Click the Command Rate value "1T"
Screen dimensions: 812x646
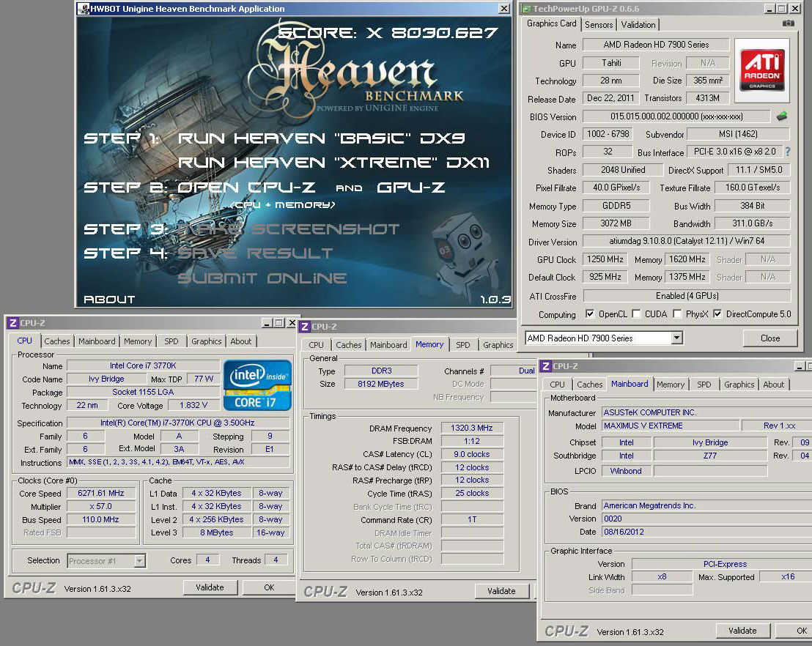[x=472, y=519]
